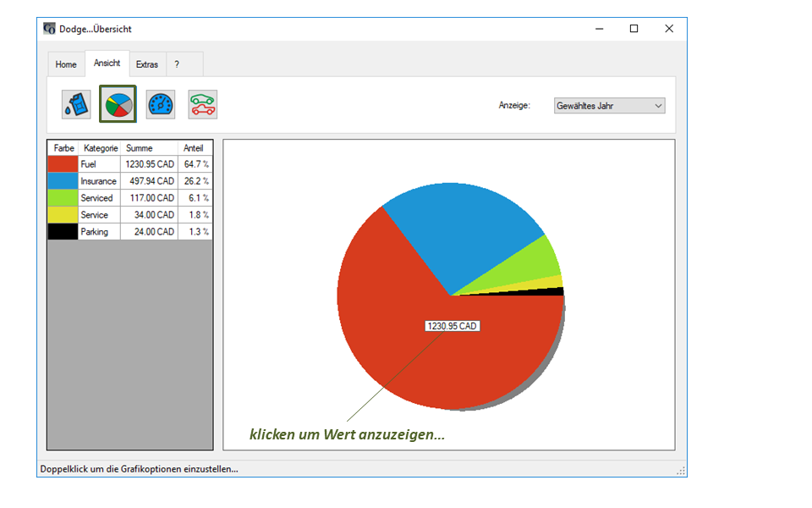
Task: Click the black Parking color swatch
Action: (63, 232)
